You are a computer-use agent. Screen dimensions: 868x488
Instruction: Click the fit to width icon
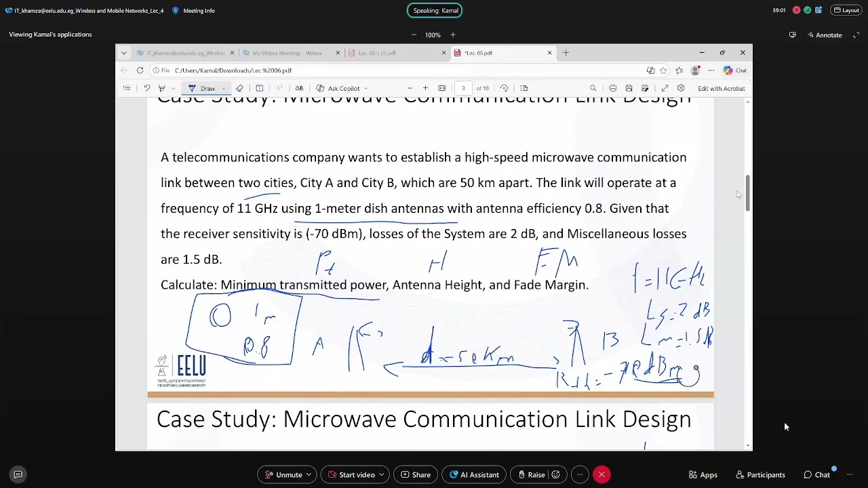pos(442,88)
